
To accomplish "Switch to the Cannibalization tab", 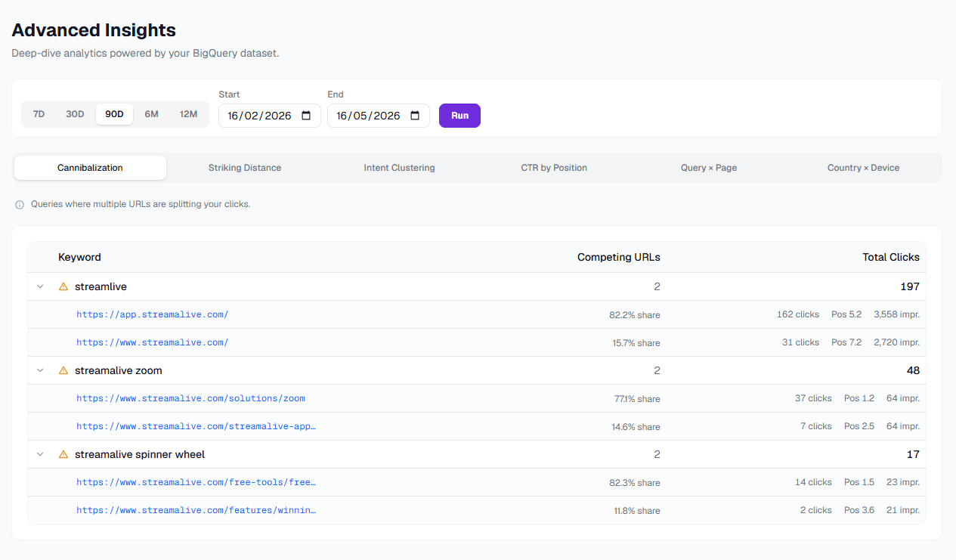I will 90,168.
